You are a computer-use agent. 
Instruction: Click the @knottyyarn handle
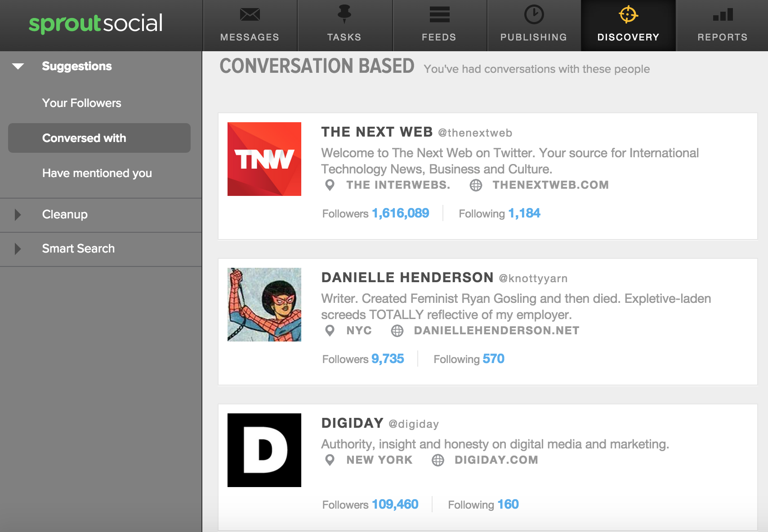533,279
